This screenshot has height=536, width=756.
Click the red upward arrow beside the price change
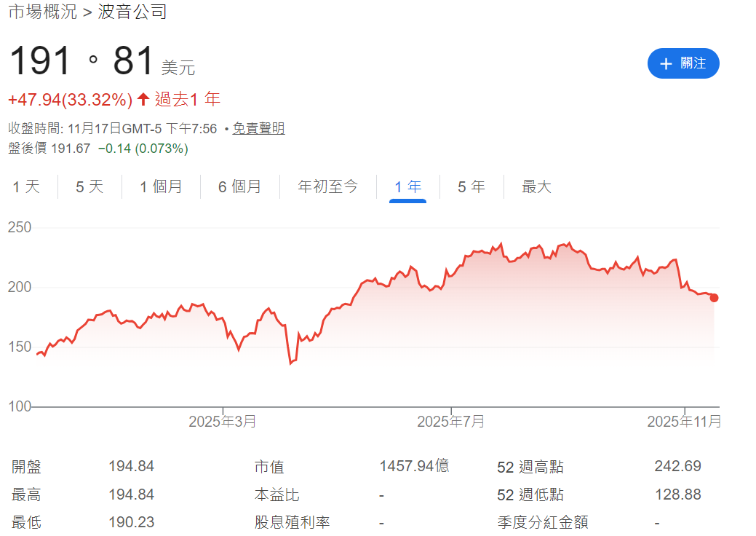point(143,98)
